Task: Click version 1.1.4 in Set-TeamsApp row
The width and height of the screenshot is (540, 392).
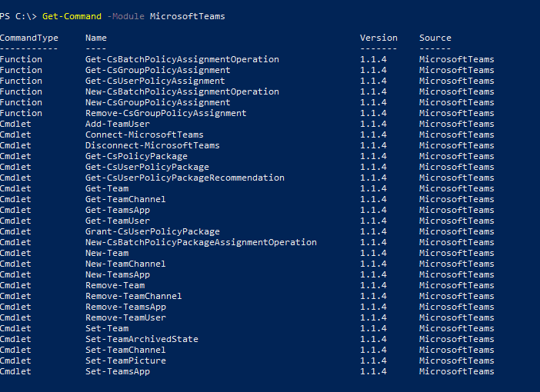Action: click(373, 372)
